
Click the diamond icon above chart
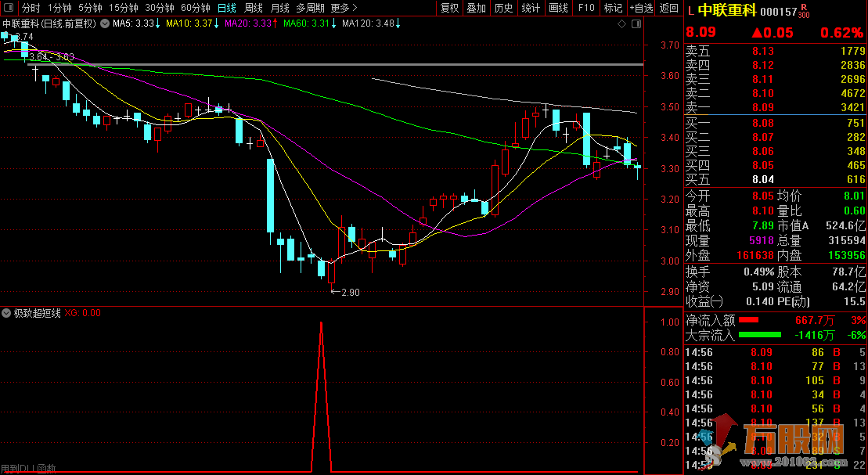621,23
